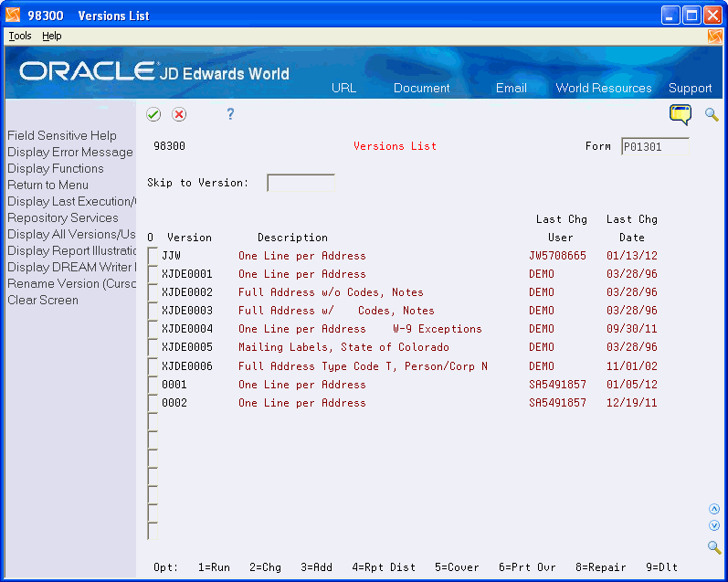Click Display DREAM Writer option
Image resolution: width=728 pixels, height=582 pixels.
[71, 267]
